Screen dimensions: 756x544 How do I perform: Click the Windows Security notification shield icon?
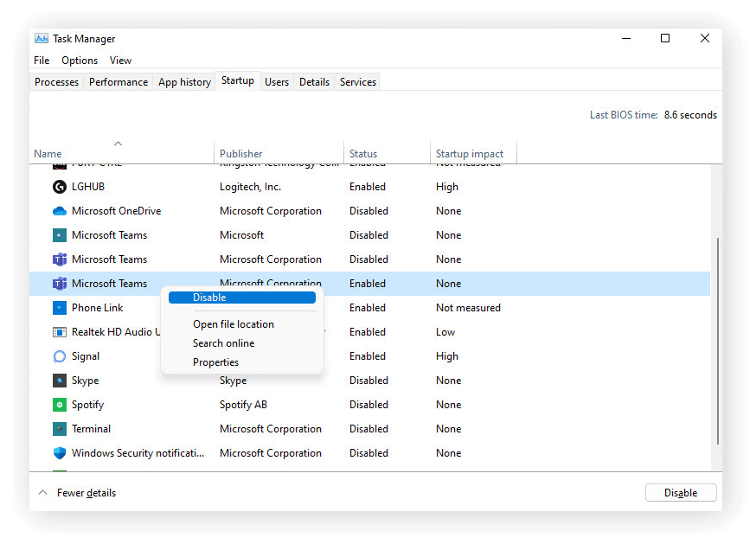tap(59, 452)
